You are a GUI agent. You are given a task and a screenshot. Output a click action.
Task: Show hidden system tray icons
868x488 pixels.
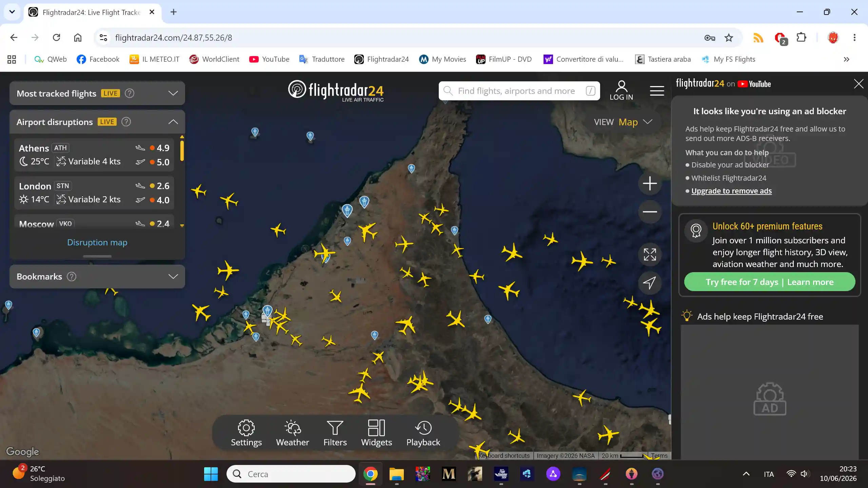(746, 474)
